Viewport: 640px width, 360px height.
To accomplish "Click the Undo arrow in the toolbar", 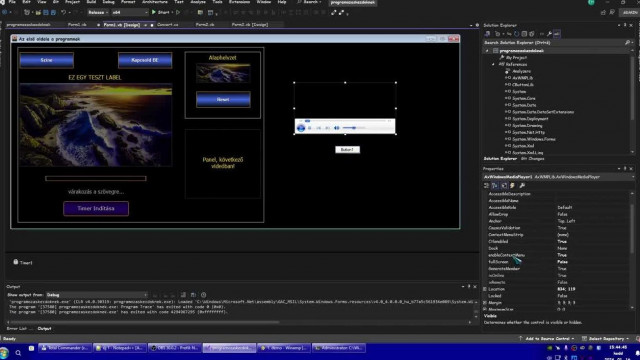I will (x=64, y=13).
